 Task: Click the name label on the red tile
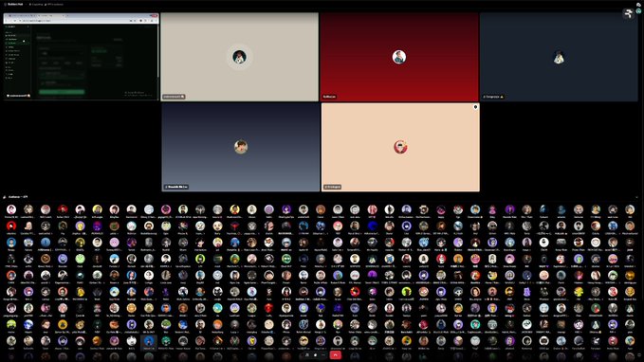tap(329, 97)
